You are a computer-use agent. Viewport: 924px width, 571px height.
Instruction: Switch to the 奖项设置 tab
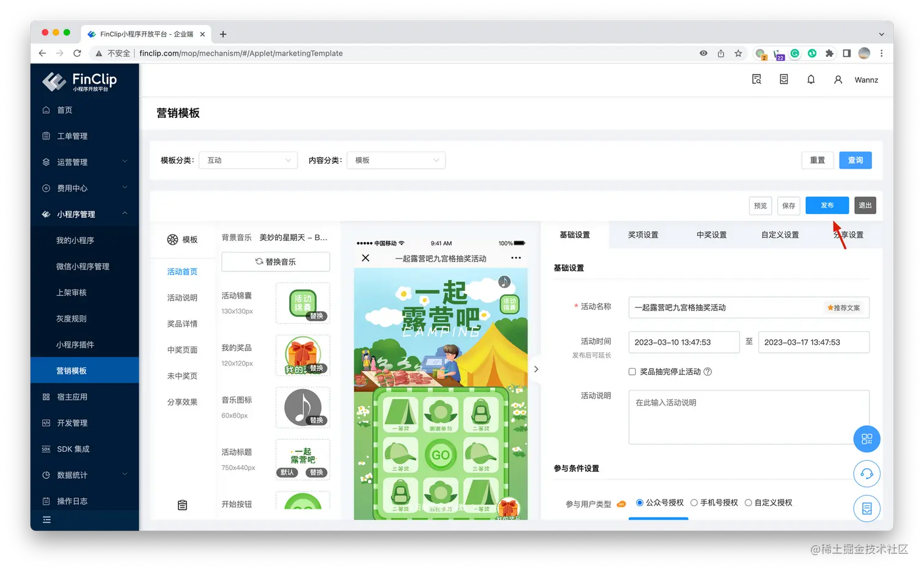643,235
